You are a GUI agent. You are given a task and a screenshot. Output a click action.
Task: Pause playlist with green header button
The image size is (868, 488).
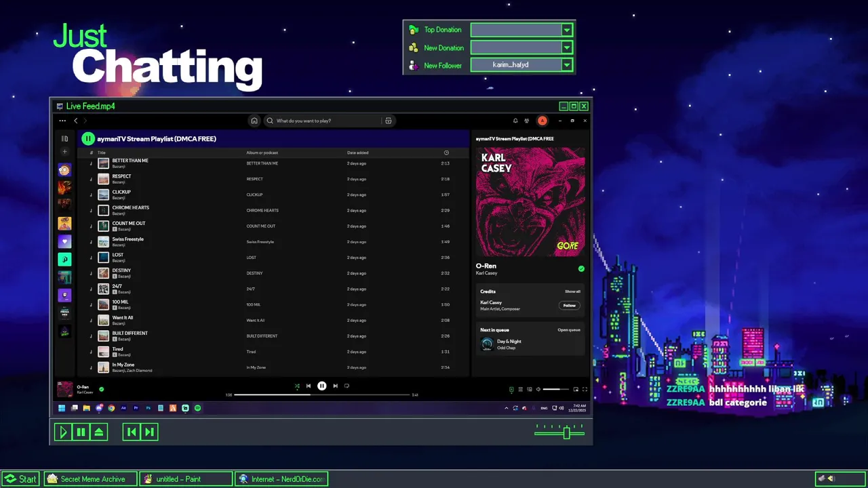click(88, 139)
